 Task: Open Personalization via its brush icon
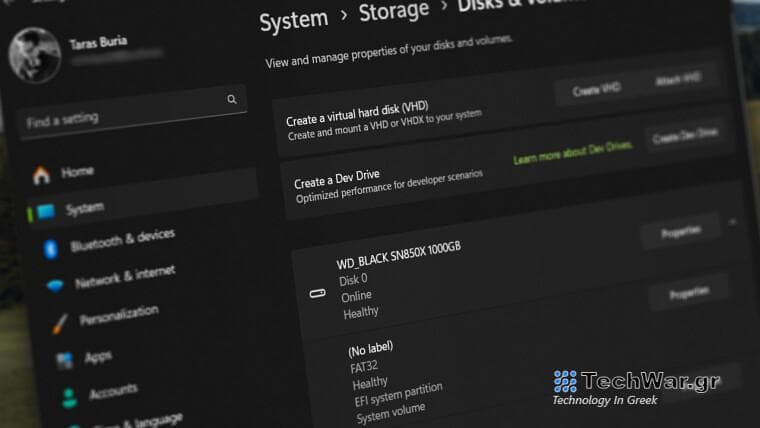(x=60, y=322)
